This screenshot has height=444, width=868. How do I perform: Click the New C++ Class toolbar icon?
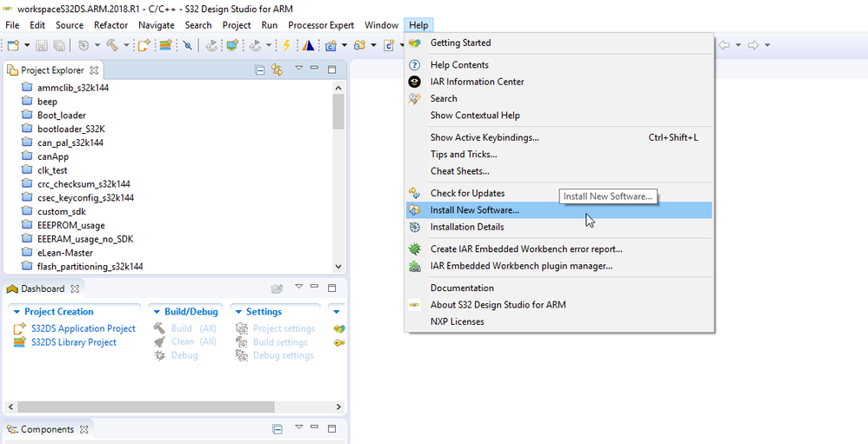331,45
